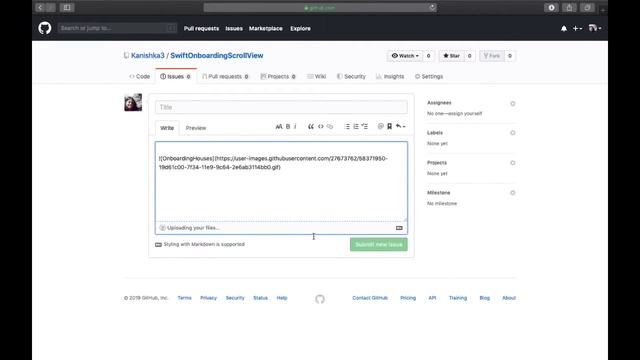Click the Milestone gear icon
640x360 pixels.
point(513,193)
